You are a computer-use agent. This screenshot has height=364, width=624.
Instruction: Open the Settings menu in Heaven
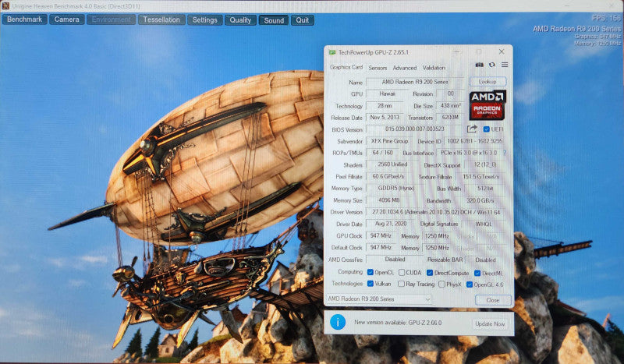click(x=205, y=20)
